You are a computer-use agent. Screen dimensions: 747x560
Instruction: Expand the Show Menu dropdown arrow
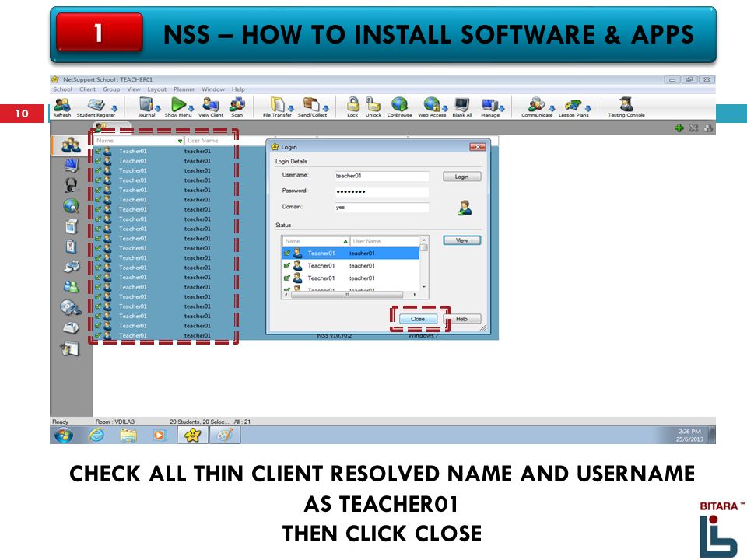point(191,109)
